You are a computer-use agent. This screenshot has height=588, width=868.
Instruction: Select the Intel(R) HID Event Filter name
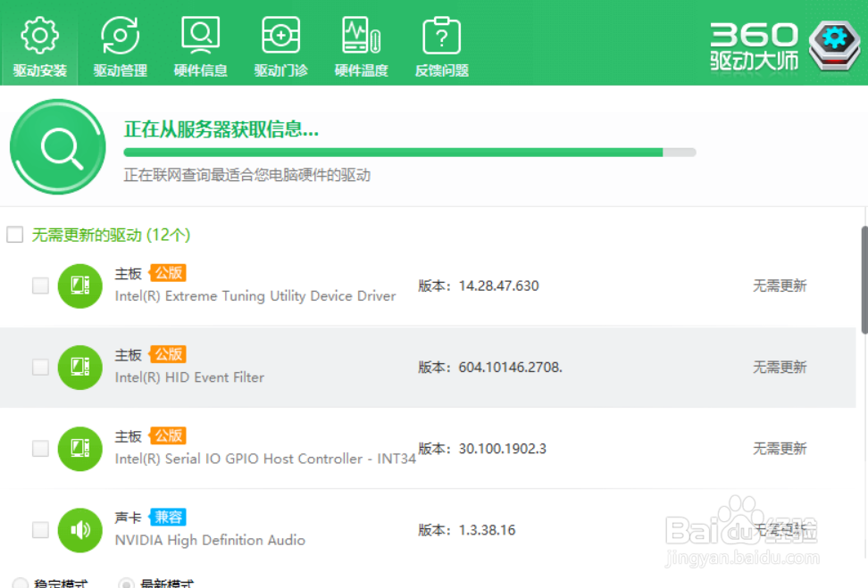tap(189, 377)
